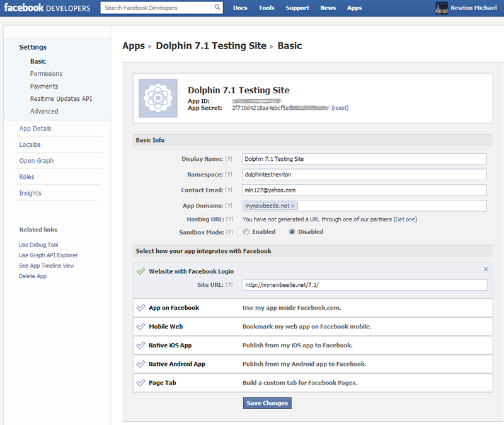Click the Display Name help icon
Screen dimensions: 504x425
tap(229, 159)
